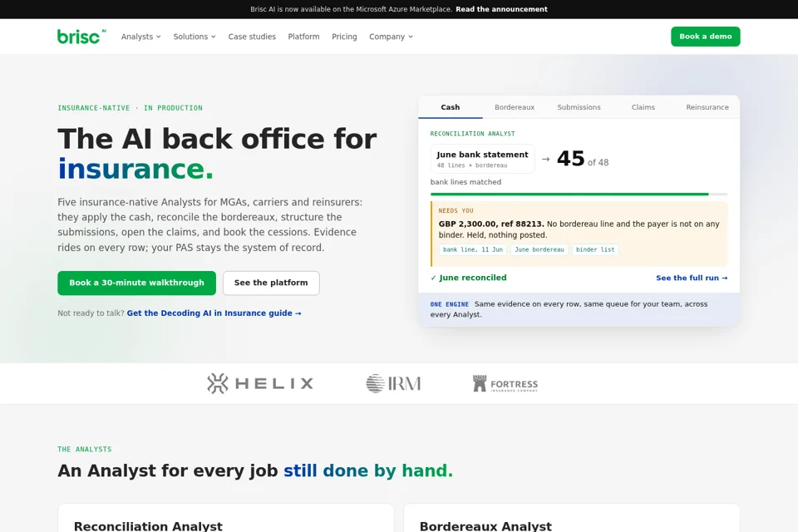Screen dimensions: 798x532
Task: Click the Helix logo
Action: [x=260, y=383]
